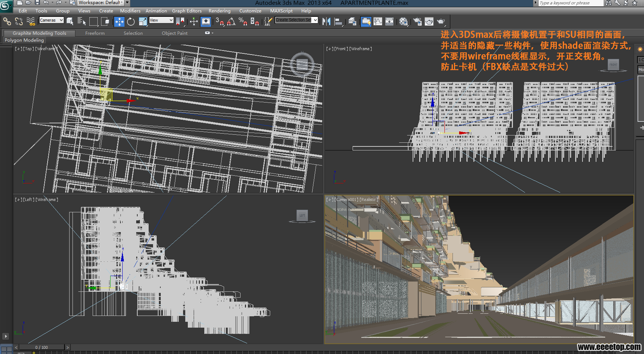This screenshot has height=354, width=644.
Task: Click the Unlink Selection tool
Action: (19, 22)
